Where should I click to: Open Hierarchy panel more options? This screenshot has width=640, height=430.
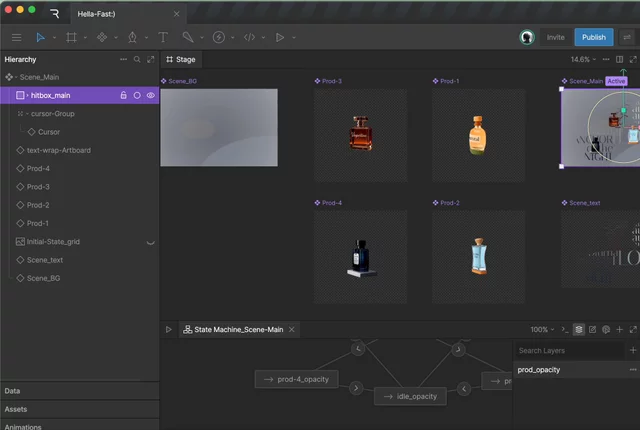coord(123,60)
